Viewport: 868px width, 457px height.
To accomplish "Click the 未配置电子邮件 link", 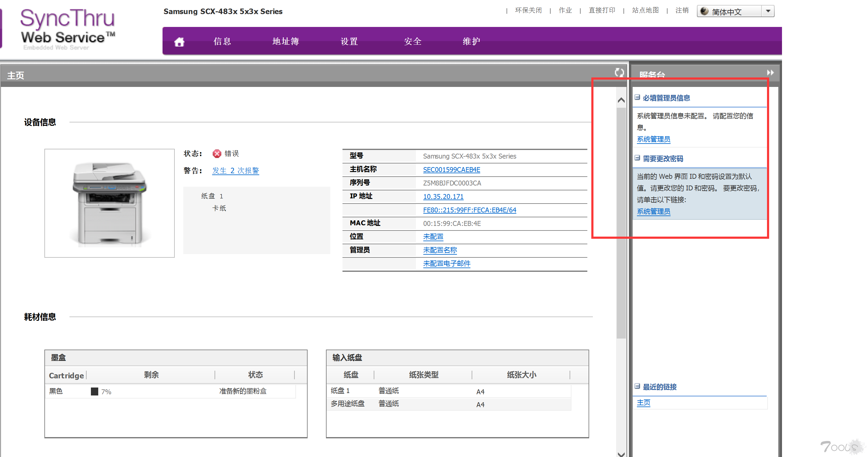I will point(447,264).
